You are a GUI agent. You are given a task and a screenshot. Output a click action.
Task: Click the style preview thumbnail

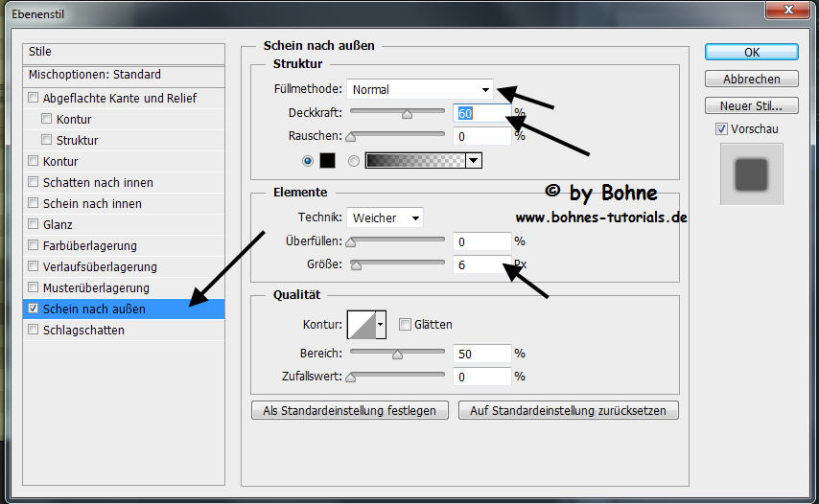point(751,174)
